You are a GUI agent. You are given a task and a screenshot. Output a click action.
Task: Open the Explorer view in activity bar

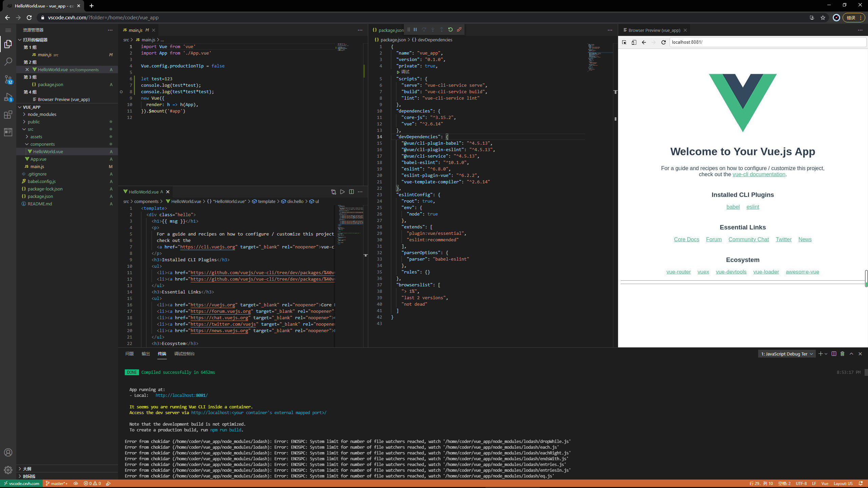8,44
